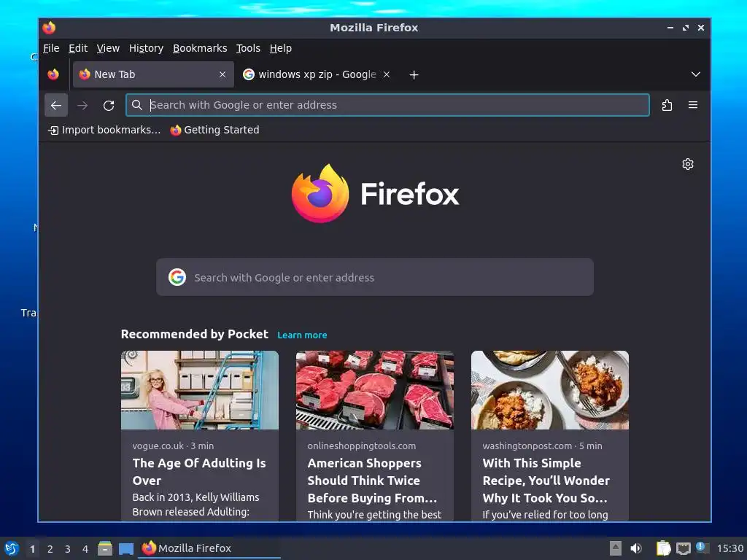This screenshot has height=560, width=747.
Task: Open The Age Of Adulting Is Over headline
Action: (199, 472)
